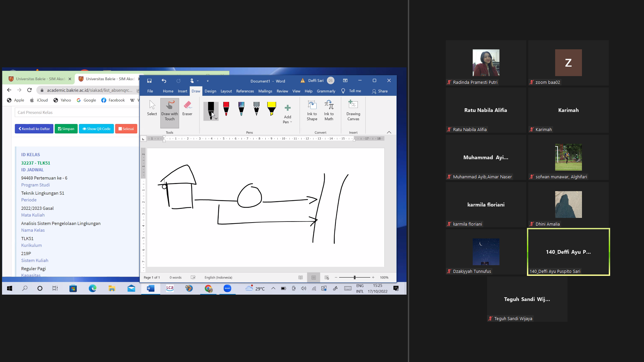644x362 pixels.
Task: Open the File menu in Word
Action: coord(150,91)
